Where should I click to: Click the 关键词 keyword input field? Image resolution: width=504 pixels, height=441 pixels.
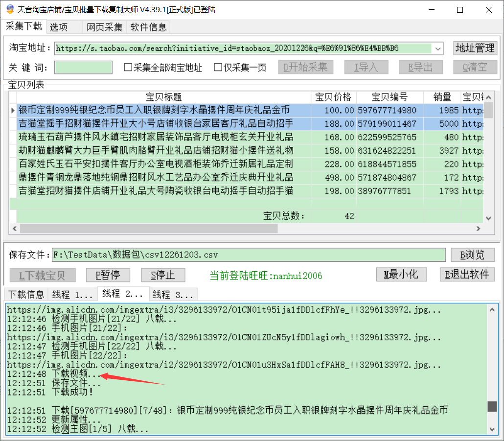[83, 68]
